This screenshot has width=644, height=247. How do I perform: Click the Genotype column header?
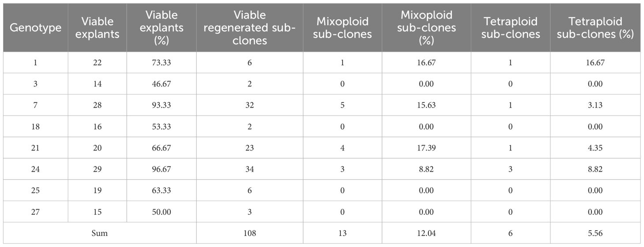(35, 28)
